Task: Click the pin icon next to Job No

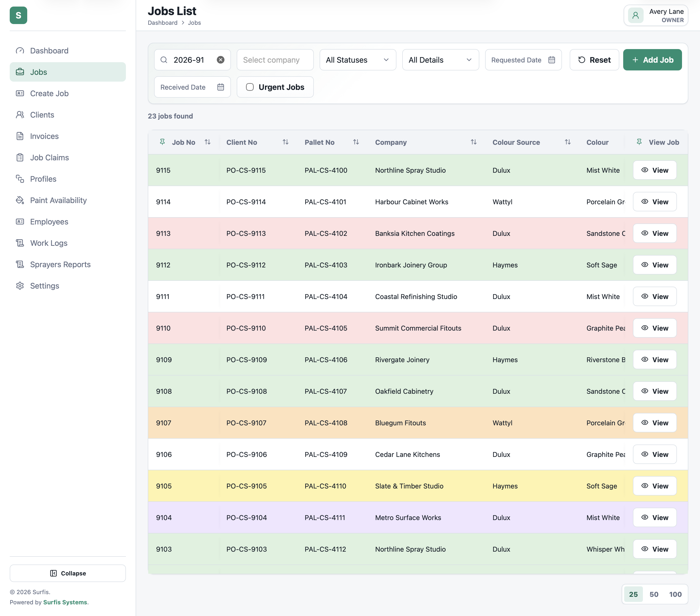Action: pyautogui.click(x=162, y=142)
